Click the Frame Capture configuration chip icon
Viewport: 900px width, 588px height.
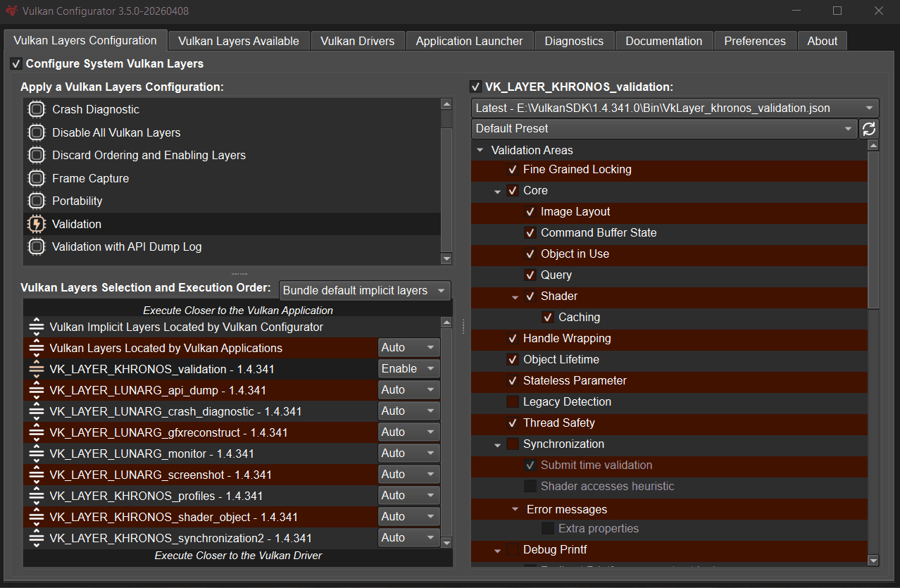[x=37, y=178]
